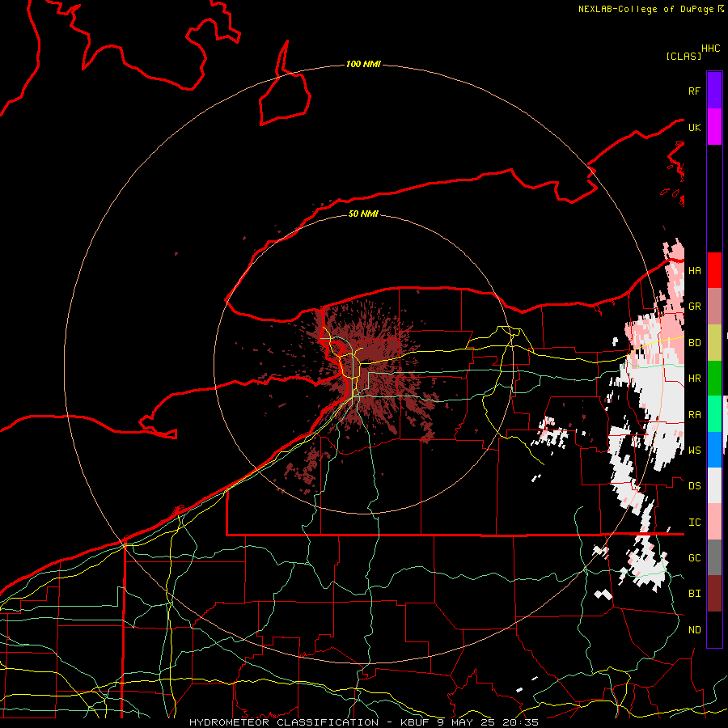Click the GC legend label
728x728 pixels.
(x=694, y=557)
